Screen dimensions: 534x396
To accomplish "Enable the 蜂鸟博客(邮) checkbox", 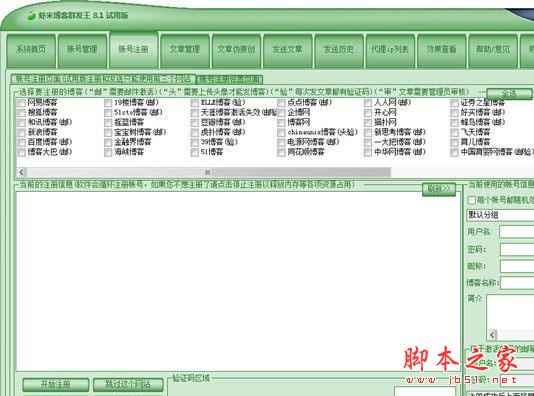I will coord(455,123).
